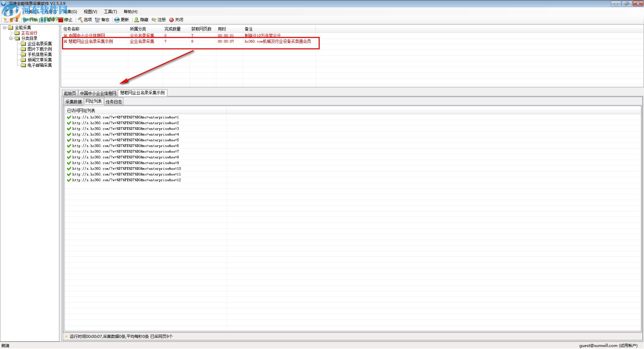This screenshot has width=644, height=349.
Task: Click the green check for URL ending ee=3
Action: (x=69, y=129)
